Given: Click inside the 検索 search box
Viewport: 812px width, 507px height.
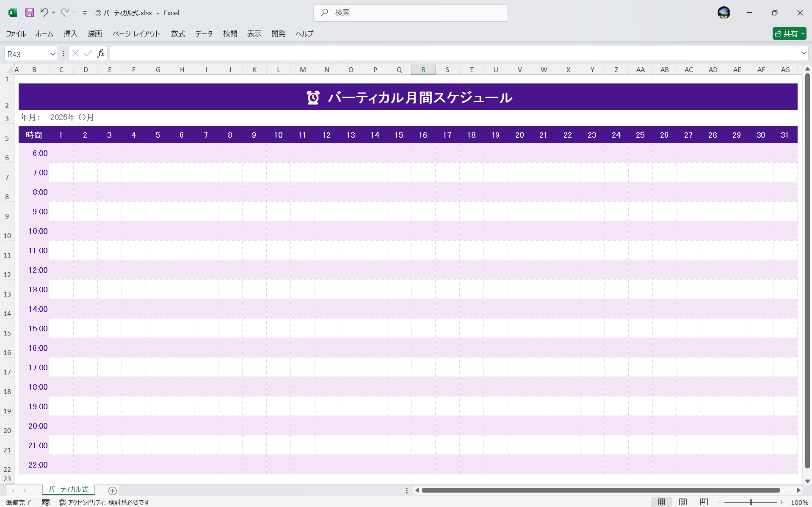Looking at the screenshot, I should click(x=410, y=13).
